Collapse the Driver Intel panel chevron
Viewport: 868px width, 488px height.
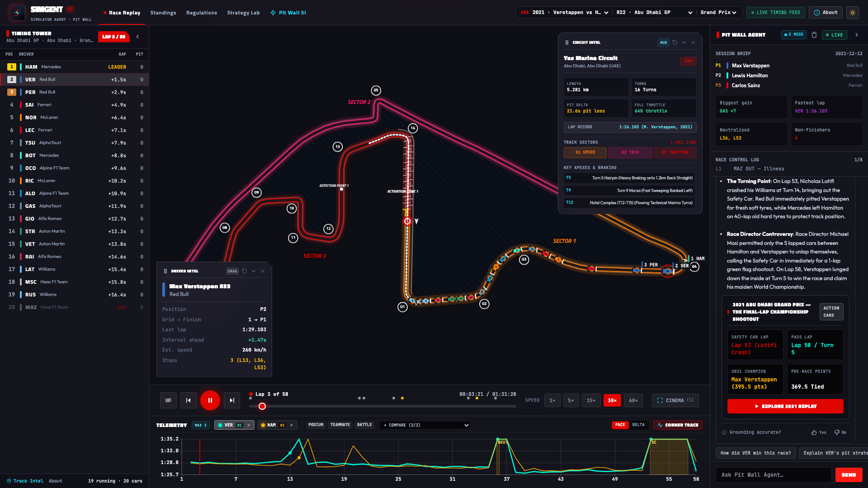254,271
